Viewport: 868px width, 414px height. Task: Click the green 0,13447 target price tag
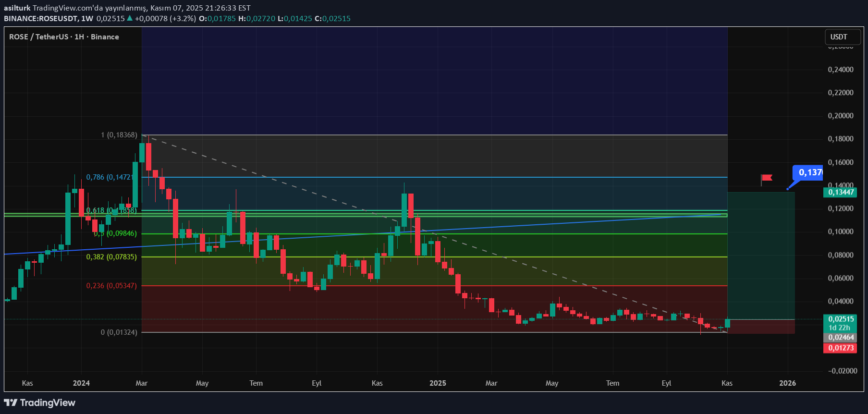(840, 192)
